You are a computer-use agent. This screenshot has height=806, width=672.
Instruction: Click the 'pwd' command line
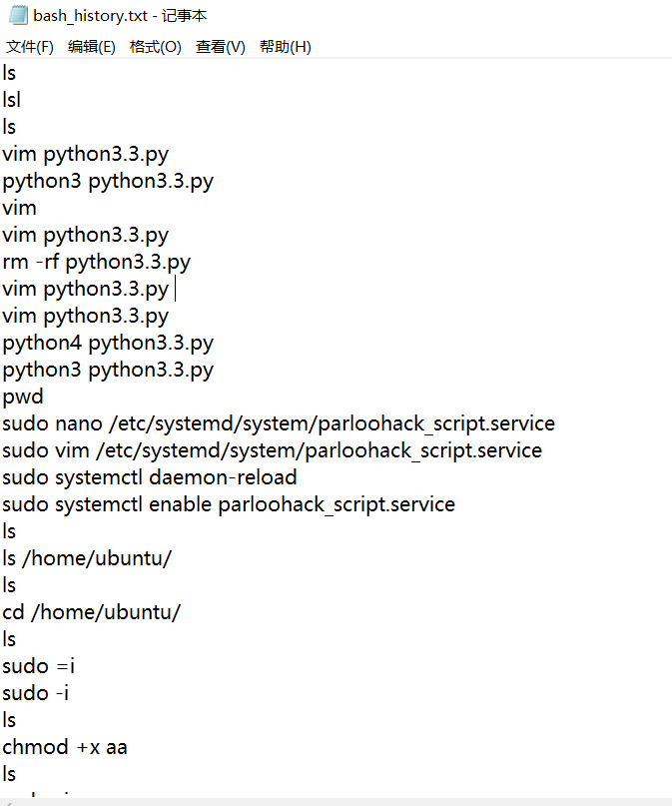coord(23,397)
